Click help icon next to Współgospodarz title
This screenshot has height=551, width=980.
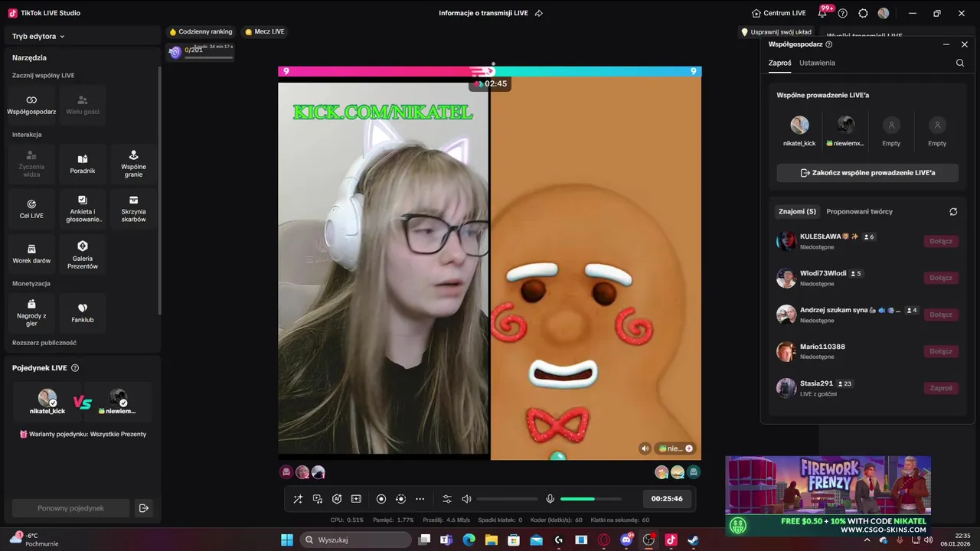pyautogui.click(x=829, y=44)
